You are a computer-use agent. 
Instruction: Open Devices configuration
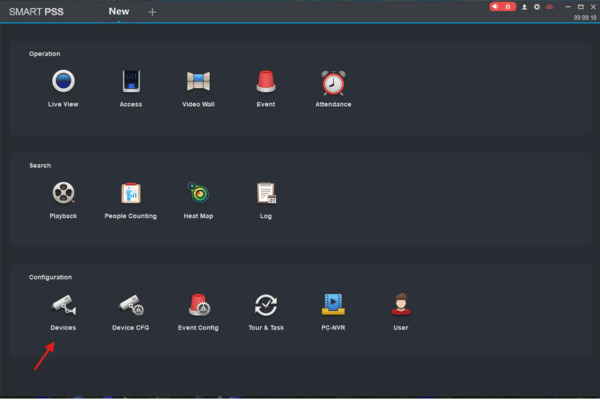[63, 312]
